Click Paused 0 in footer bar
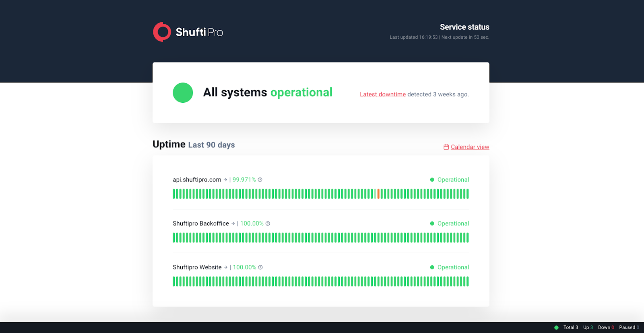 tap(629, 327)
